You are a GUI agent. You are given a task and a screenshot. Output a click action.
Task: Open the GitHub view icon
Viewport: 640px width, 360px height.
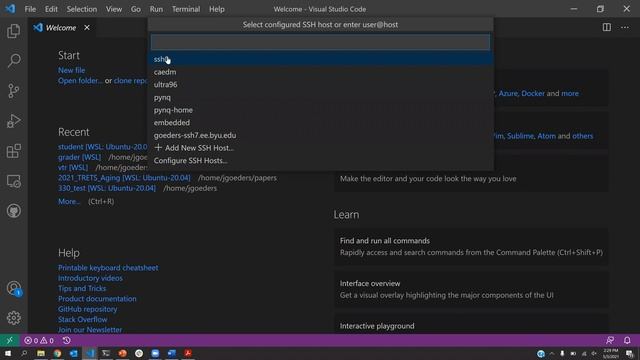[13, 211]
